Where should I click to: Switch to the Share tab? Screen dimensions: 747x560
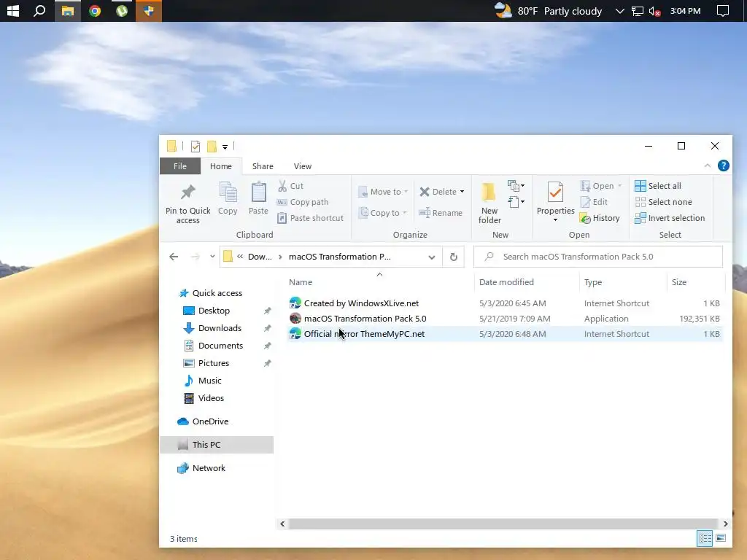(x=263, y=166)
